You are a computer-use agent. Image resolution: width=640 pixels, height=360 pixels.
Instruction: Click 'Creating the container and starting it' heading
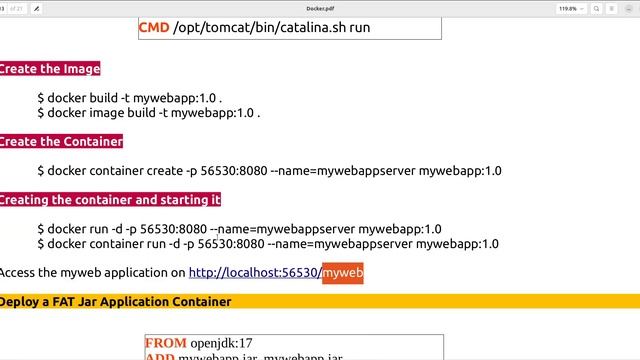(110, 200)
